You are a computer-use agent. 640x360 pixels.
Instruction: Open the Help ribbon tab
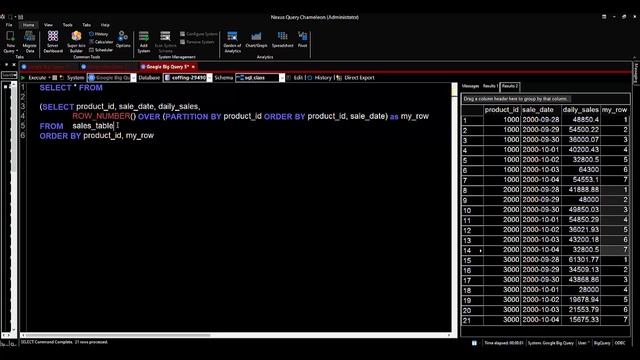(105, 25)
